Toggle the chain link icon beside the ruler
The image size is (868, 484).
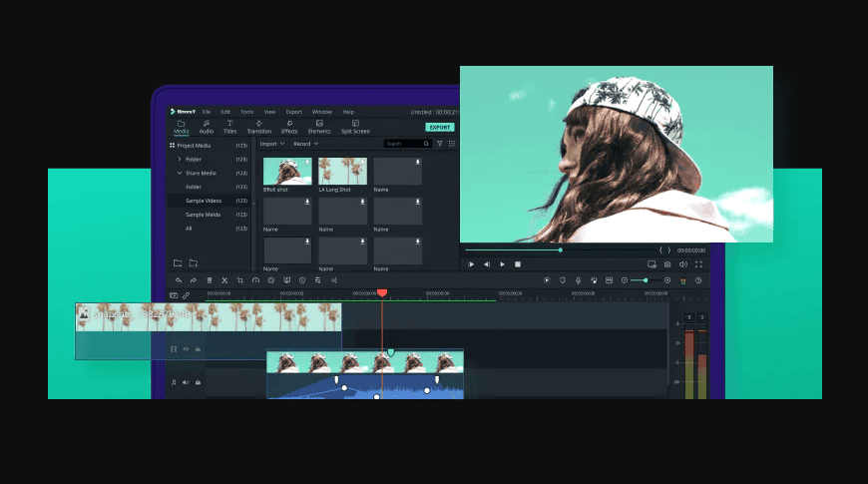(186, 295)
